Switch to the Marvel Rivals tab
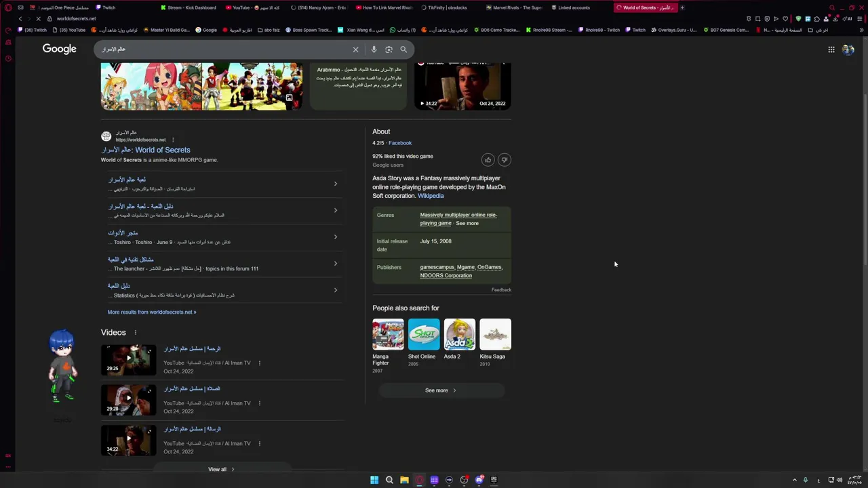 tap(513, 7)
